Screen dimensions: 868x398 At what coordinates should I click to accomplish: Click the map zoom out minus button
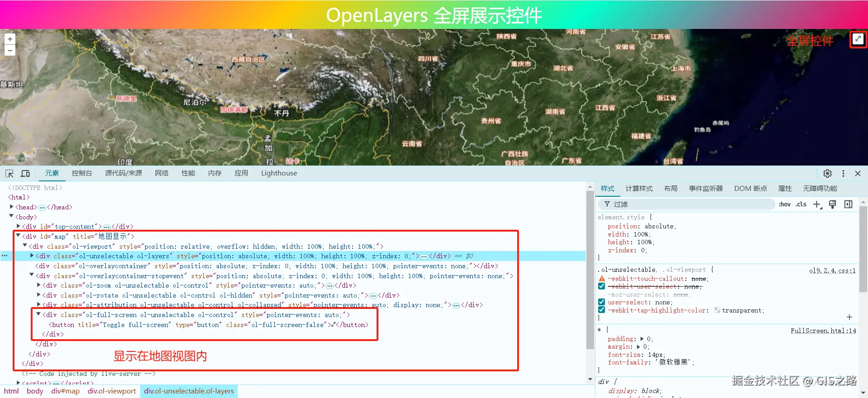pos(10,50)
